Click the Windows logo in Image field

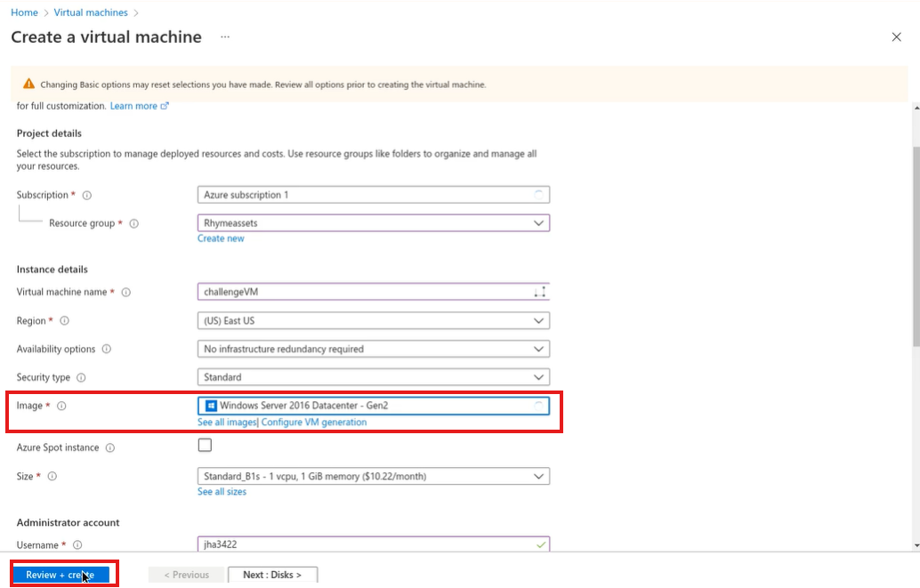tap(211, 406)
